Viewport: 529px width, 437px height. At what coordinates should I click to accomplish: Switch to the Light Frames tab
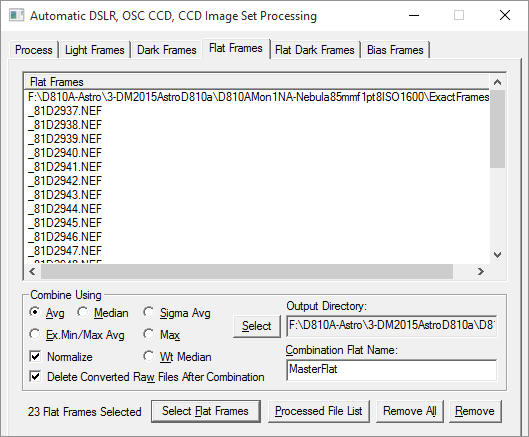pyautogui.click(x=94, y=50)
